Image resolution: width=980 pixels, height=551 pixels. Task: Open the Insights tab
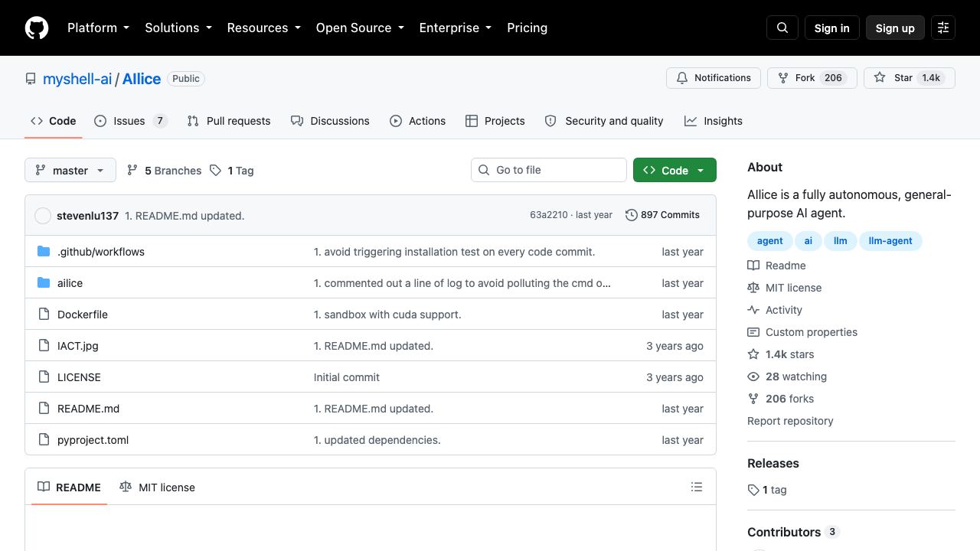[714, 121]
